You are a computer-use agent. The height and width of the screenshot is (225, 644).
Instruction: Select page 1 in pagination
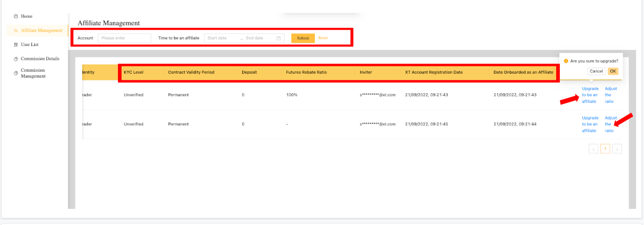click(x=605, y=149)
